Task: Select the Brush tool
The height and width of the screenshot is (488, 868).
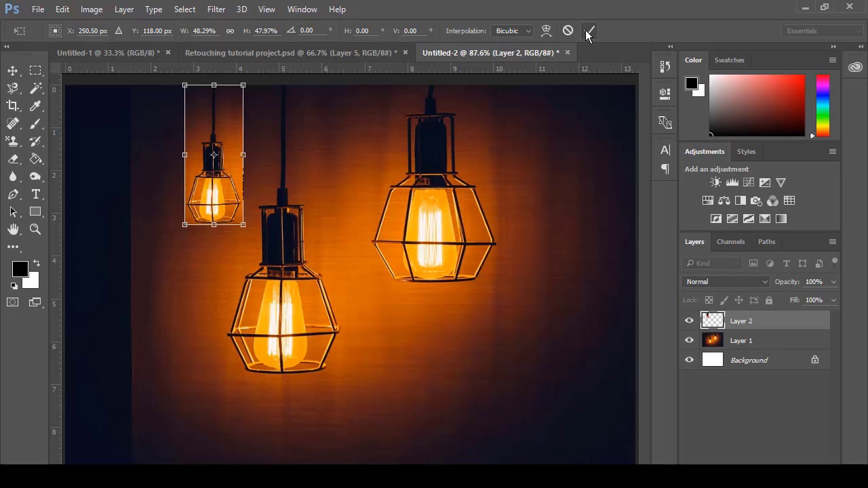Action: pos(35,123)
